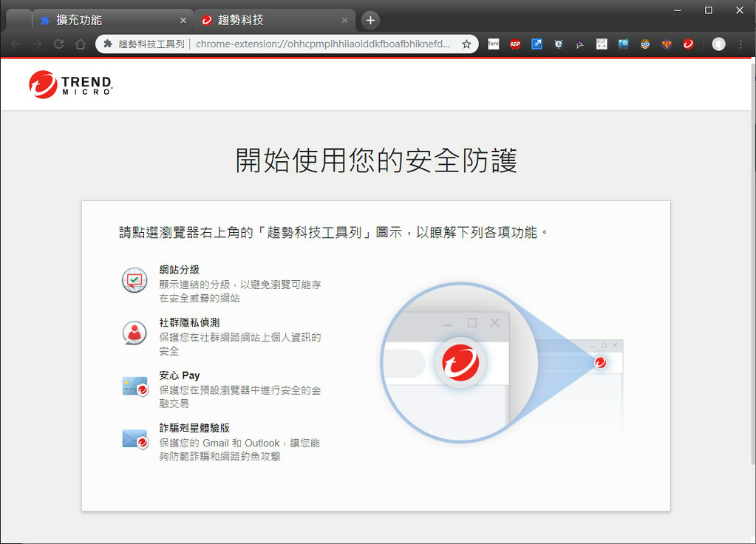Close the 擴充功能 tab

pyautogui.click(x=183, y=20)
